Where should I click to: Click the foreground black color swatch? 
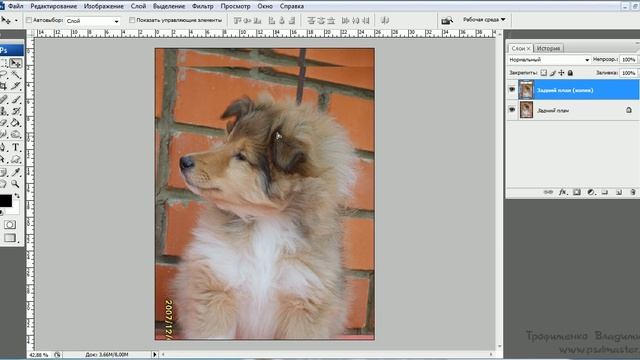pos(5,200)
